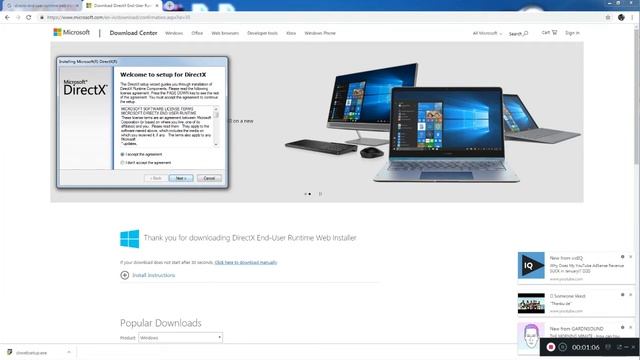The height and width of the screenshot is (360, 640).
Task: Open Chrome three-dot menu
Action: coord(633,17)
